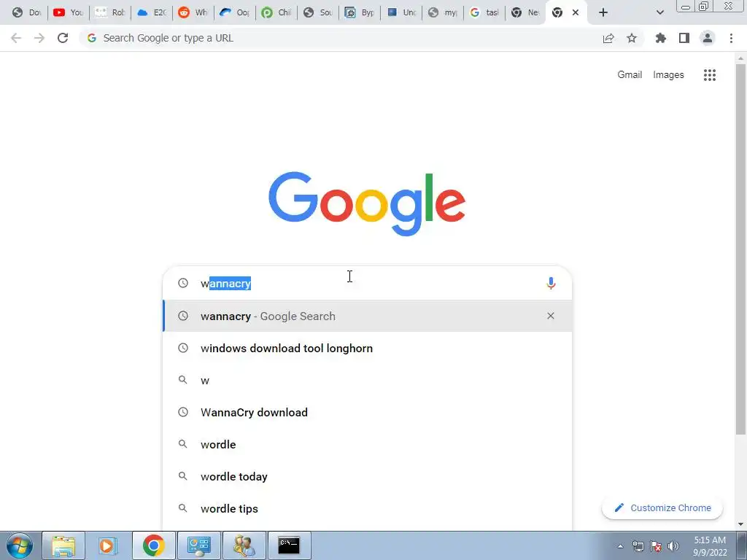Viewport: 747px width, 560px height.
Task: Start voice search with the microphone
Action: [x=551, y=284]
